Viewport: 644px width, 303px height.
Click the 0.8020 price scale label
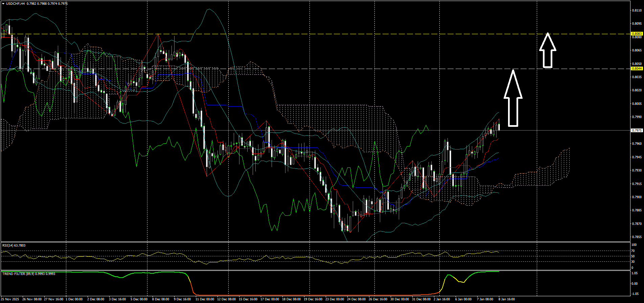tap(637, 90)
